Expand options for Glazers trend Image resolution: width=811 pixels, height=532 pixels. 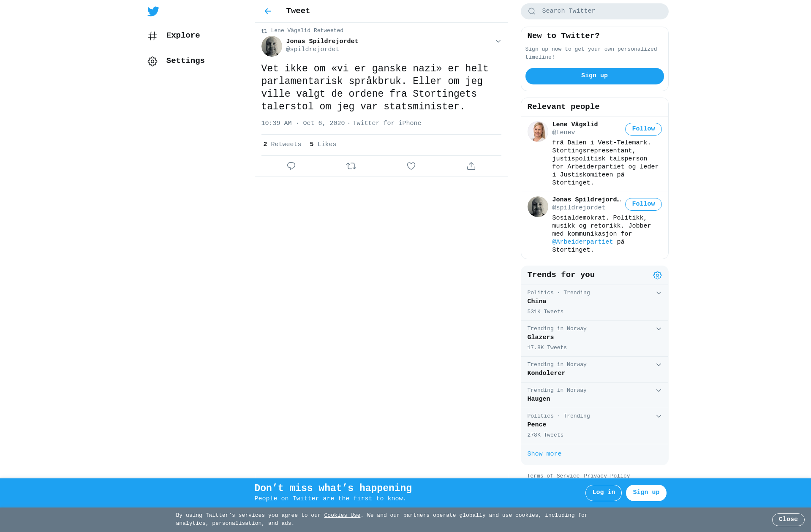point(659,329)
